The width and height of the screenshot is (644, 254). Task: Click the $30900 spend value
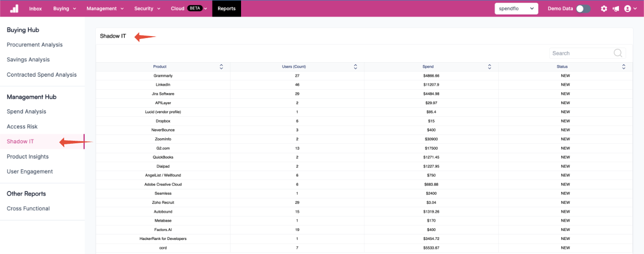(431, 139)
